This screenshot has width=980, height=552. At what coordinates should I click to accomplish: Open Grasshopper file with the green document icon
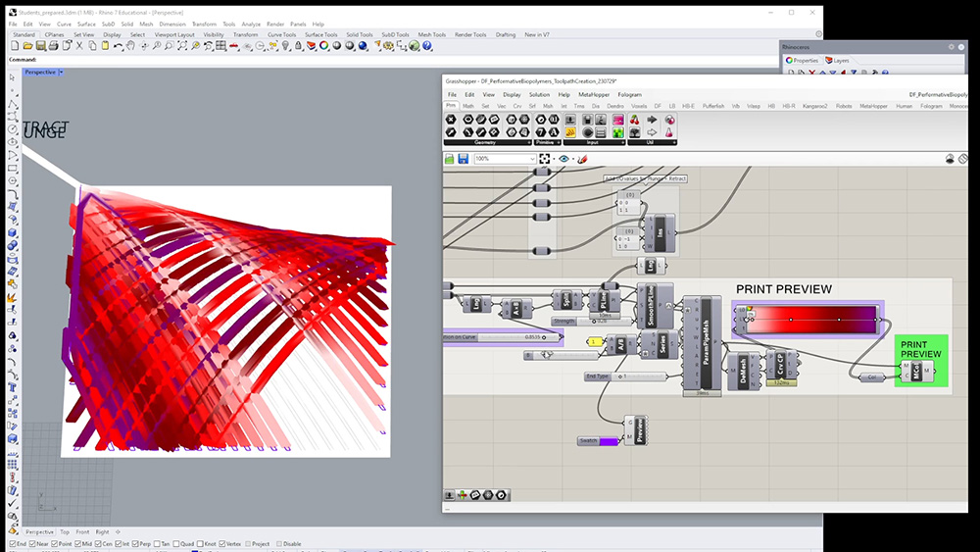[450, 159]
